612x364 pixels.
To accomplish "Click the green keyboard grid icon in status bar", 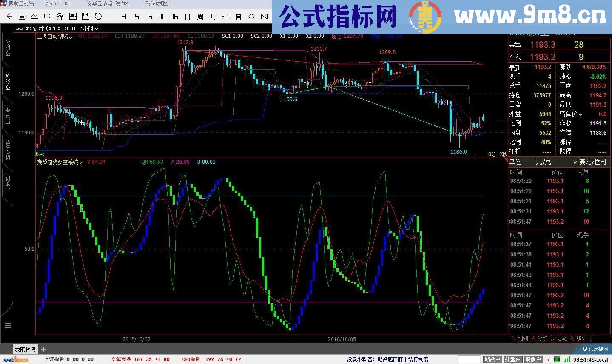I will pyautogui.click(x=556, y=359).
